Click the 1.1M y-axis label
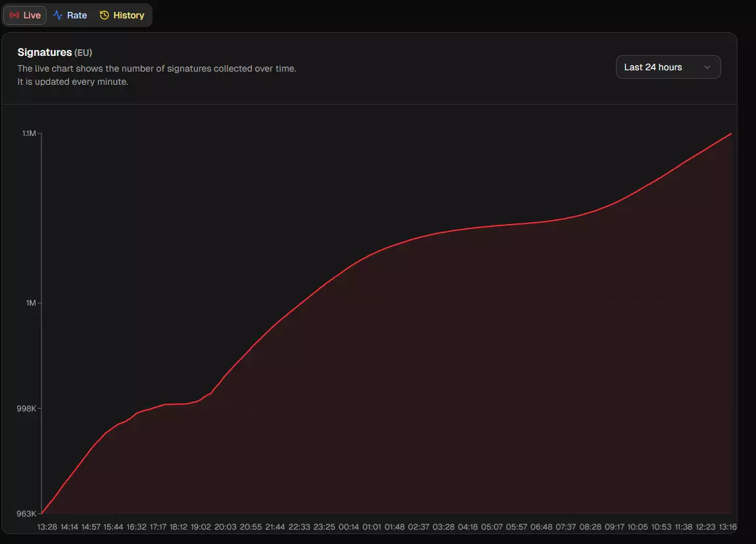Screen dimensions: 756x544 (x=29, y=133)
